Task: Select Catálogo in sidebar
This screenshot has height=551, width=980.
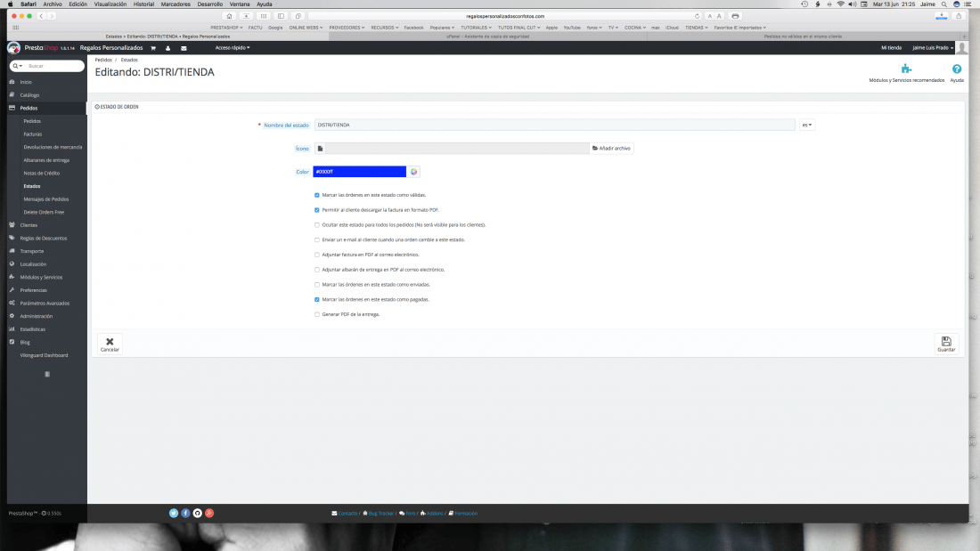Action: tap(29, 95)
